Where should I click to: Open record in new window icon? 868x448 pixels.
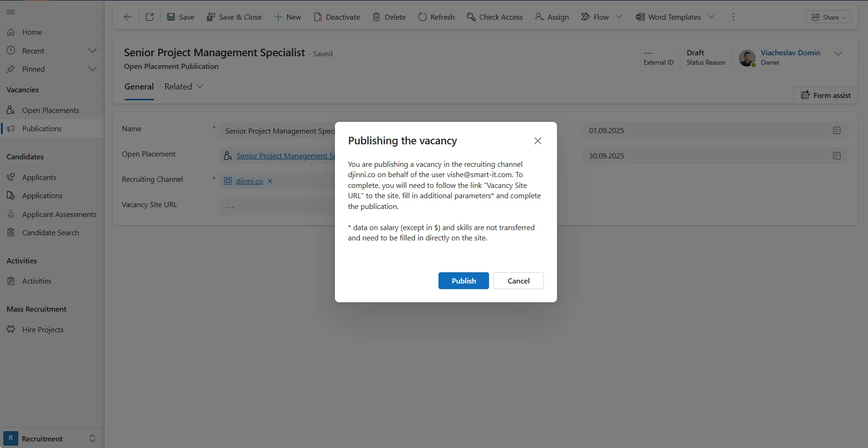[149, 17]
